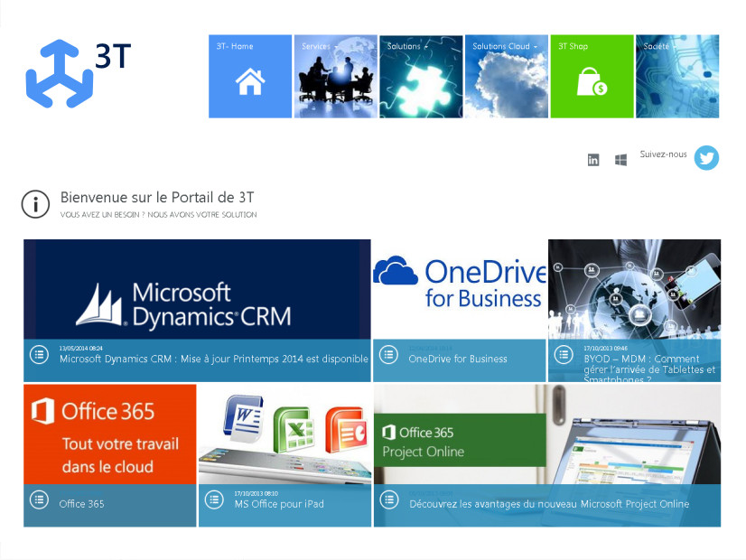Expand the Services menu tile

(335, 77)
